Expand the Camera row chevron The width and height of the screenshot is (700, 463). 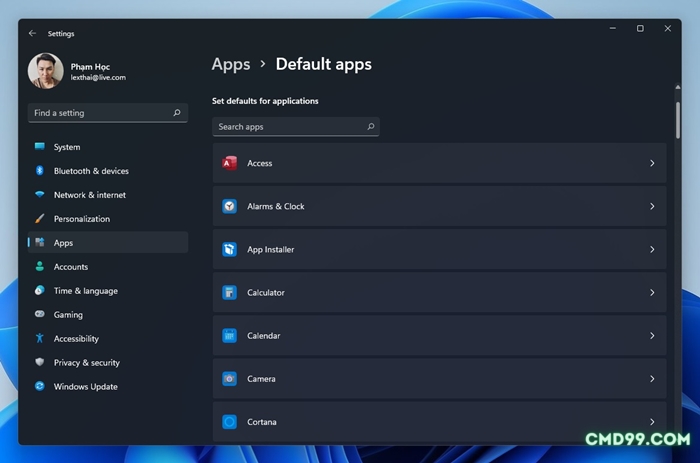point(652,379)
